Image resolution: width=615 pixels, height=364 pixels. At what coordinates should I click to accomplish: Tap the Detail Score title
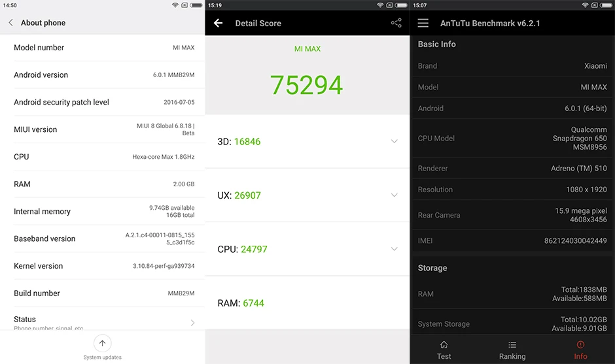258,23
